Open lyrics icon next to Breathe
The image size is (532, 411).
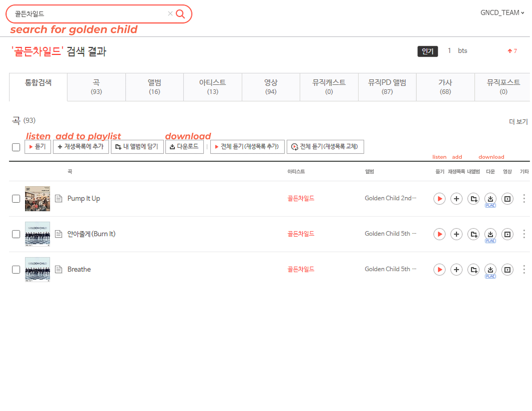[x=59, y=269]
